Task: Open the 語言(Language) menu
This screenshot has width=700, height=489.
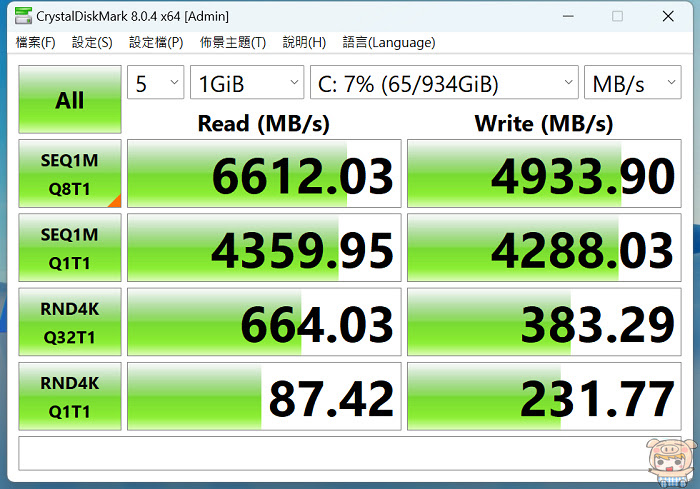Action: point(388,42)
